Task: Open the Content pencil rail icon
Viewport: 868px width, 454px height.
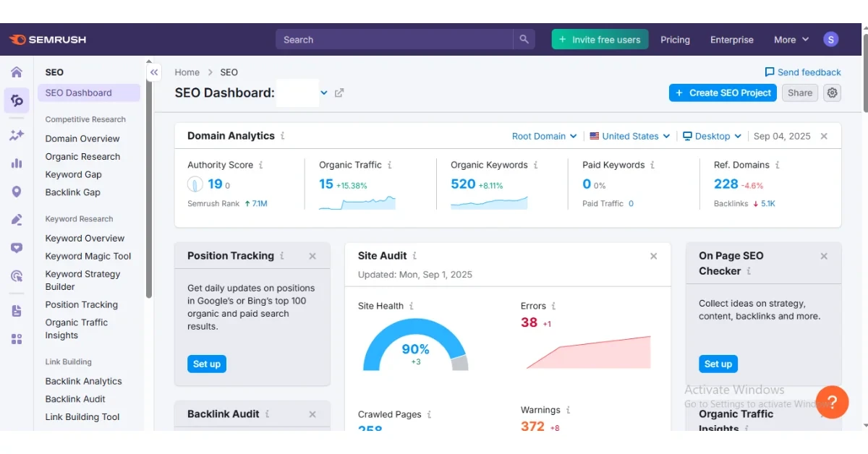Action: click(x=17, y=220)
